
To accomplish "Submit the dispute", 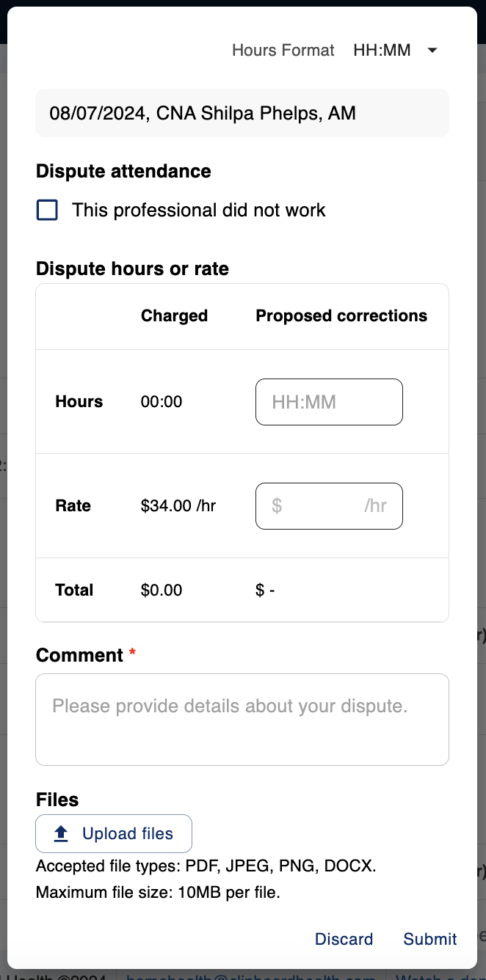I will pos(430,940).
